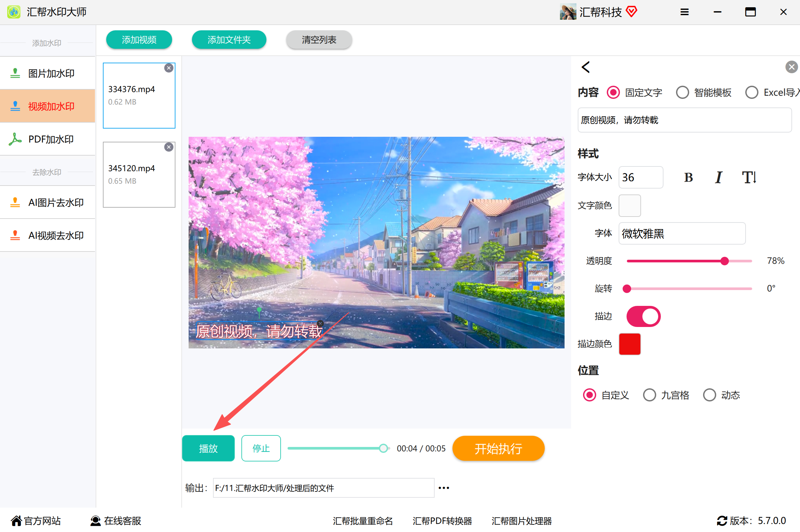This screenshot has height=532, width=800.
Task: Click the 汇帮水印大师 app logo icon
Action: [x=14, y=12]
